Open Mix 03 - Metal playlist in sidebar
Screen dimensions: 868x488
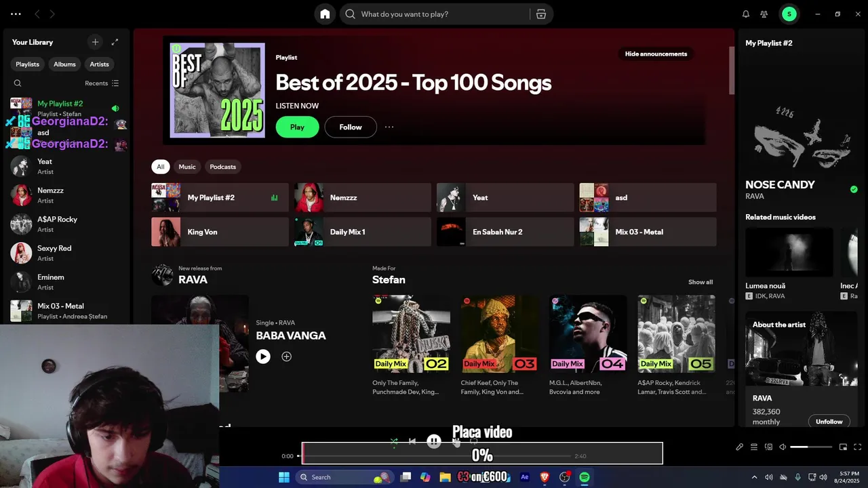[66, 310]
